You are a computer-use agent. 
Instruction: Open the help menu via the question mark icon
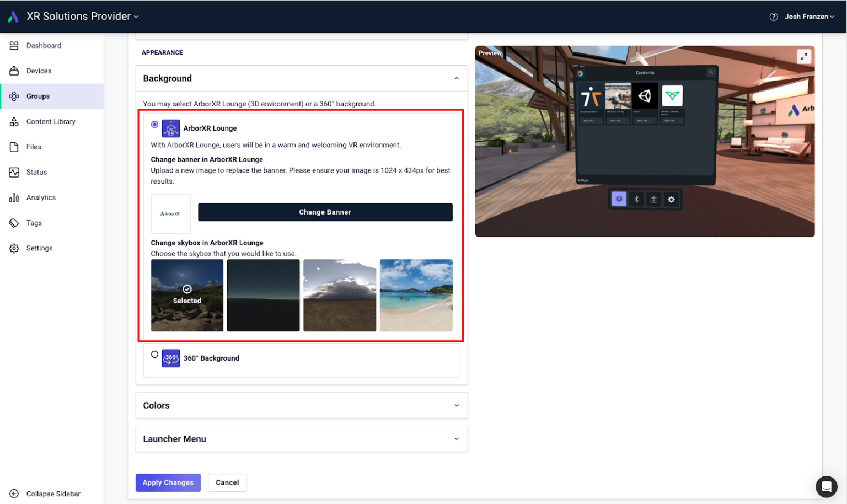[x=774, y=17]
